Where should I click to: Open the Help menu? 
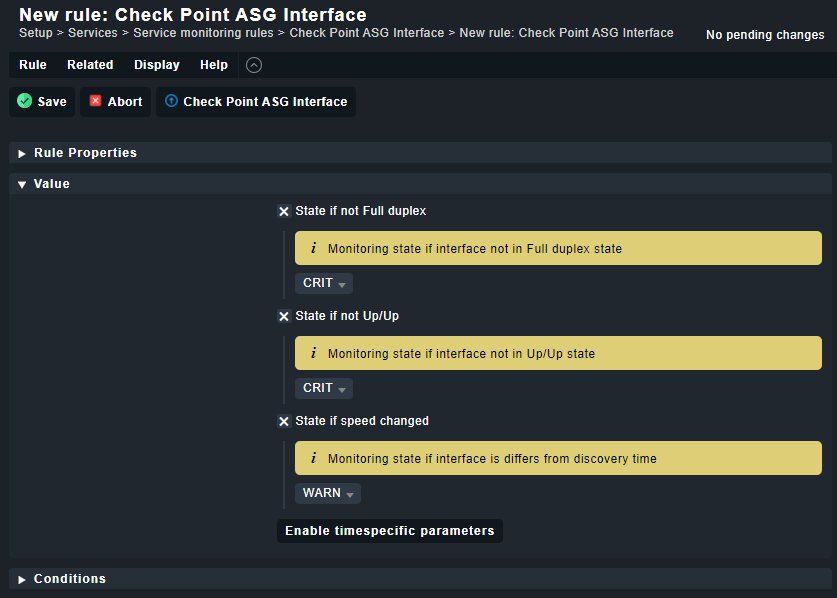214,65
